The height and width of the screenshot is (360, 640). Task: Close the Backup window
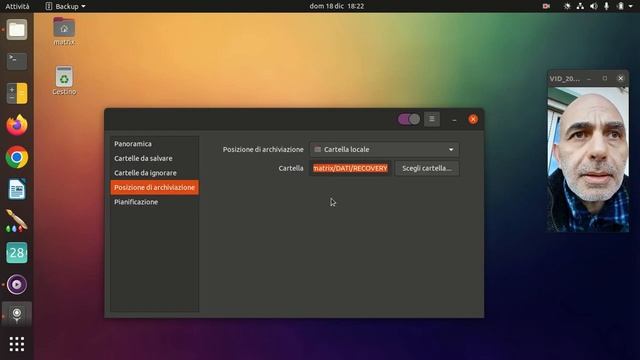[x=473, y=119]
